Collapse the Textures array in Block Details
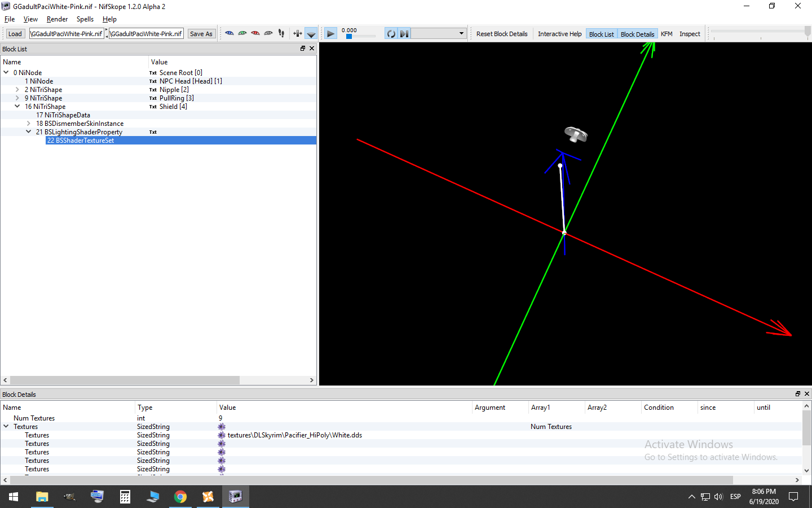This screenshot has height=508, width=812. 6,426
